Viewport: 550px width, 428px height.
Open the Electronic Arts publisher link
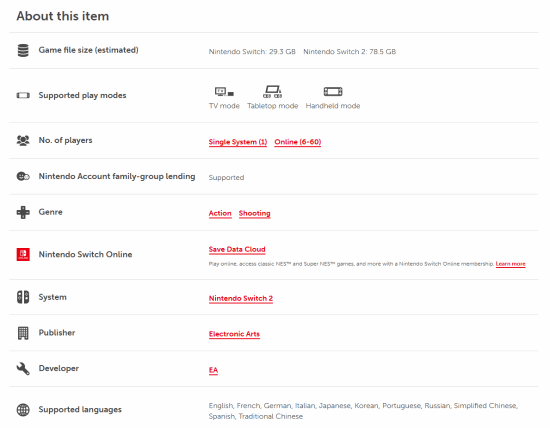click(234, 334)
